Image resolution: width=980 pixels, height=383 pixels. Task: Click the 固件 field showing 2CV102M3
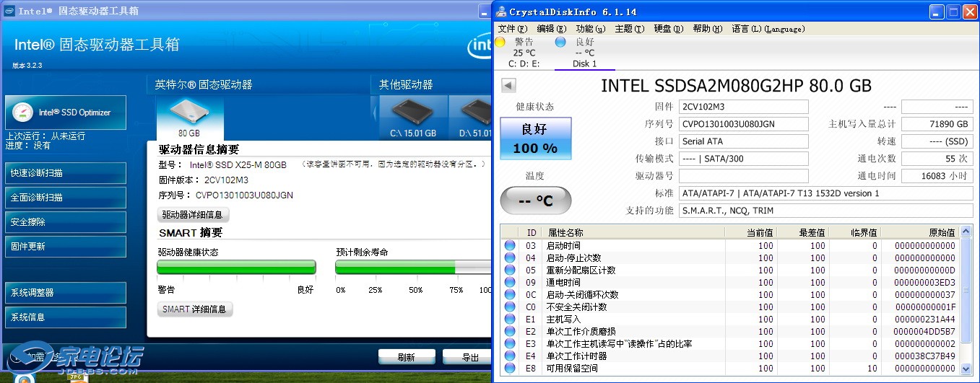tap(743, 107)
